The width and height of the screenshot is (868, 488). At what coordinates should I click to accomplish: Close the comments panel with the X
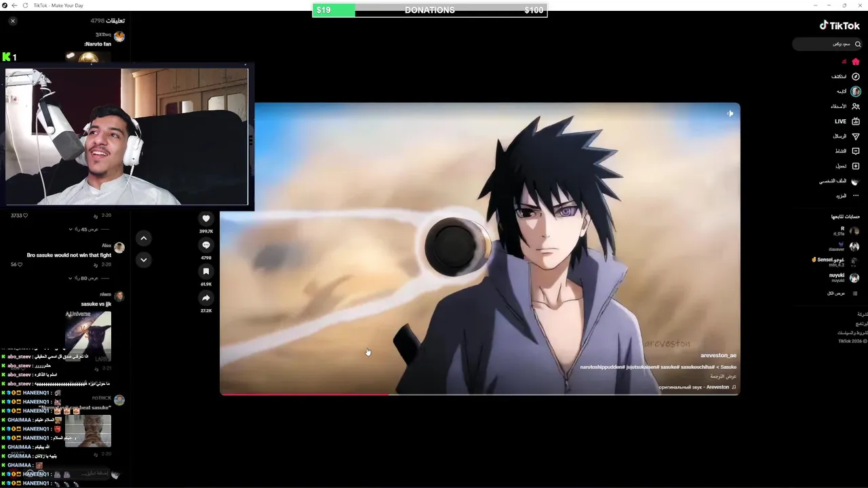point(13,21)
